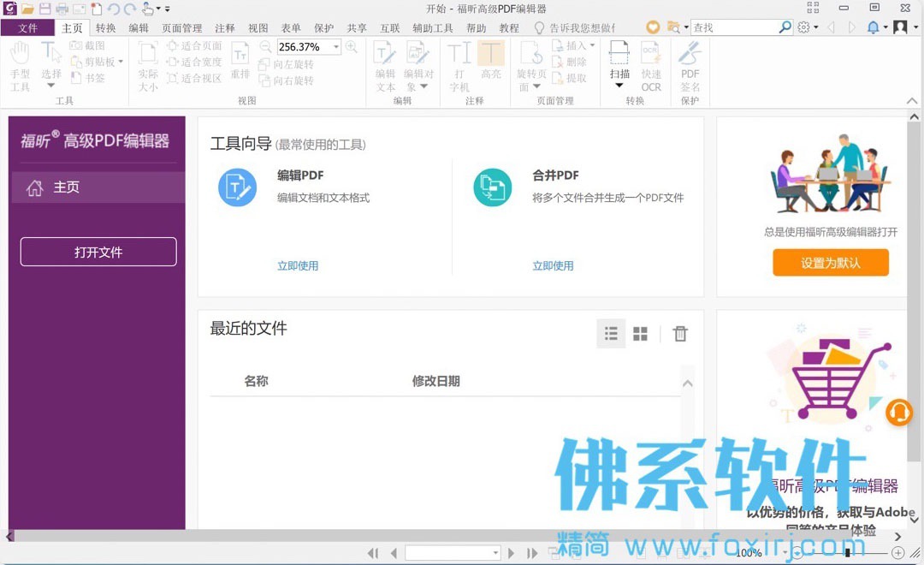Click the 合并PDF round icon
The image size is (924, 565).
click(x=493, y=187)
